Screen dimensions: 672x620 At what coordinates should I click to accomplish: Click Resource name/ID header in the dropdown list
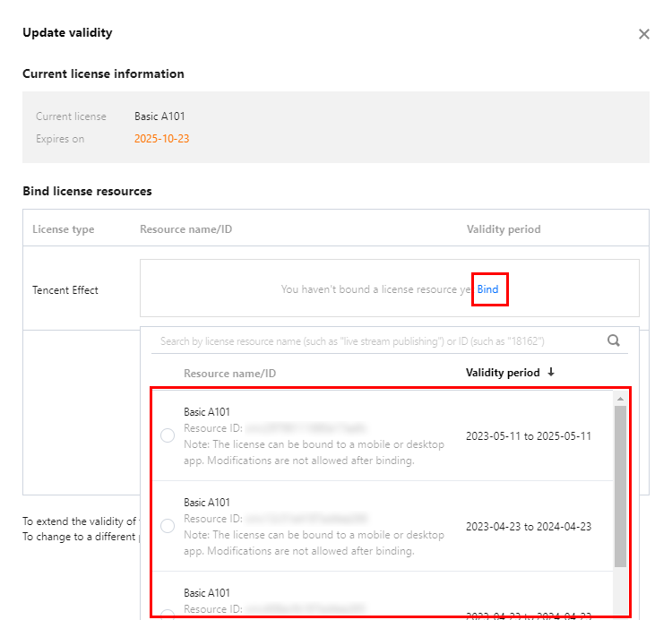[x=229, y=373]
